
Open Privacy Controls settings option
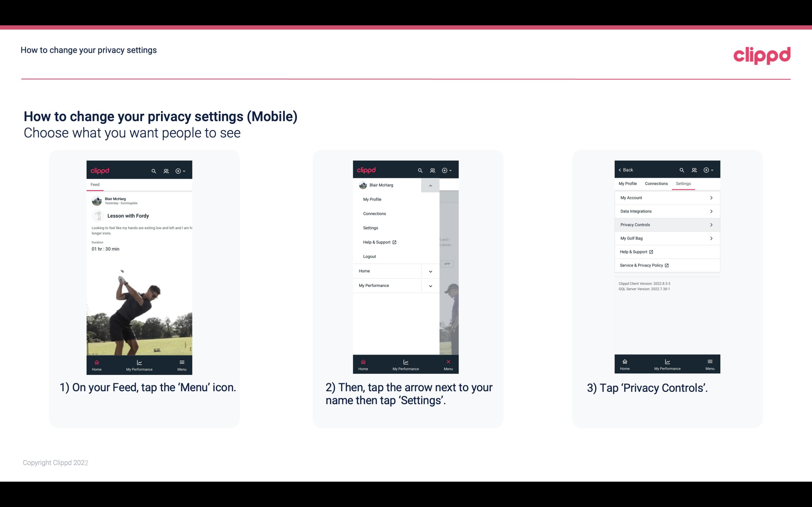pyautogui.click(x=667, y=224)
